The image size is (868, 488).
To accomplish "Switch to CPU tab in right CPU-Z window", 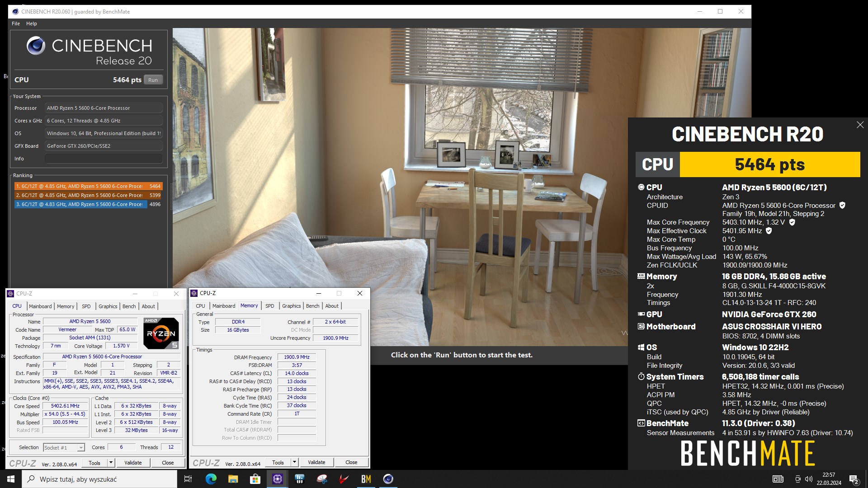I will tap(201, 306).
